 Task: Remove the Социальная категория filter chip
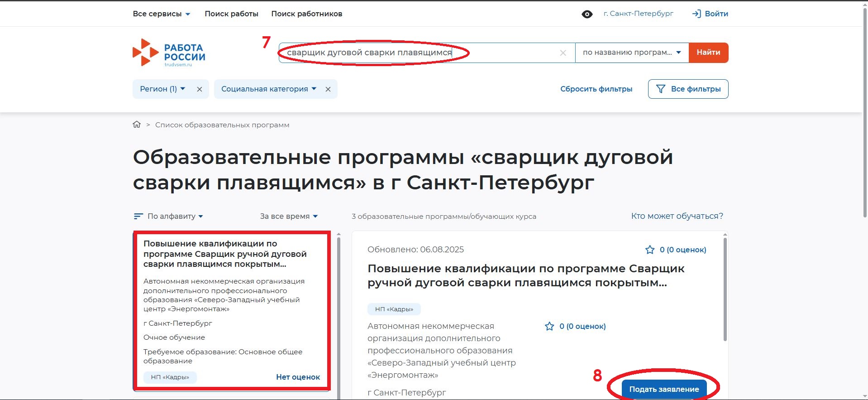[x=328, y=89]
